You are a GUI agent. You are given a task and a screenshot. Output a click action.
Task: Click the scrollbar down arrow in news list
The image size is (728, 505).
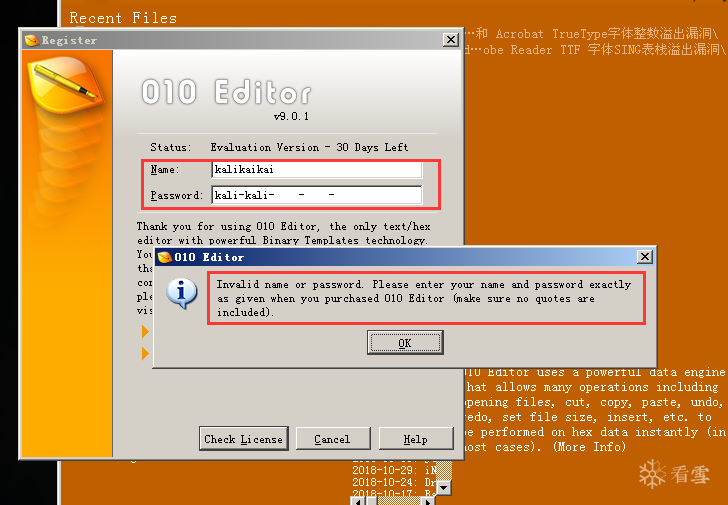444,487
